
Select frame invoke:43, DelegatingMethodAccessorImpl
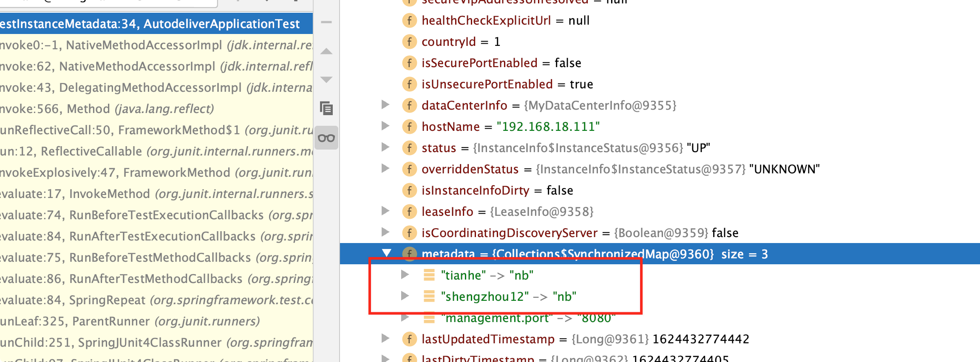(x=156, y=88)
